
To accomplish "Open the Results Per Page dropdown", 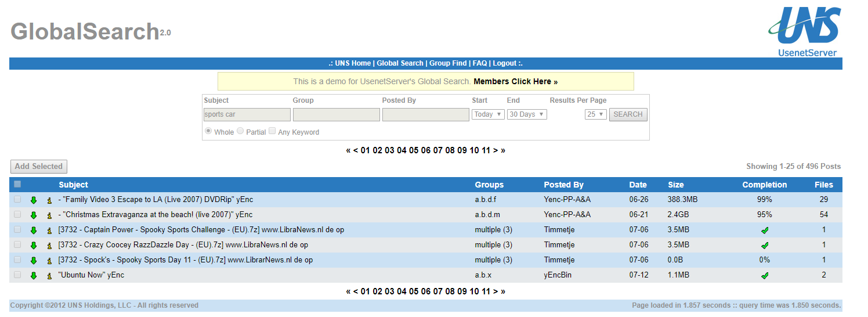I will [x=596, y=114].
